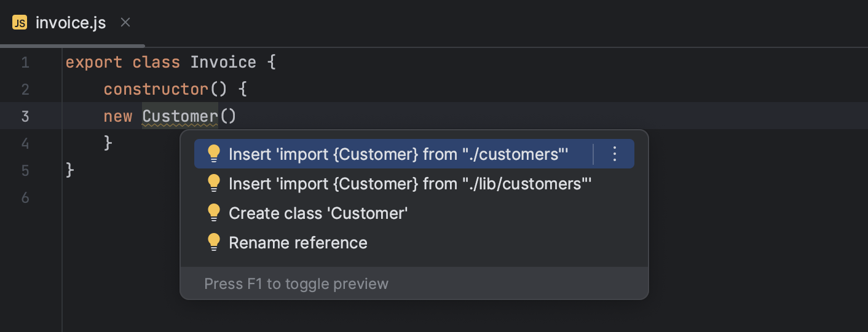Image resolution: width=868 pixels, height=332 pixels.
Task: Choose Create class 'Customer' quick fix
Action: (318, 213)
